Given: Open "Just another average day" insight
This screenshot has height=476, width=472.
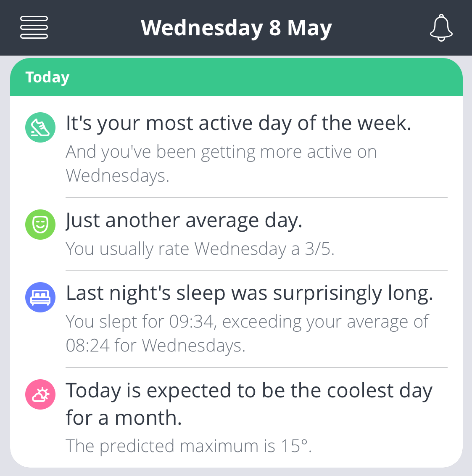Looking at the screenshot, I should pyautogui.click(x=236, y=234).
